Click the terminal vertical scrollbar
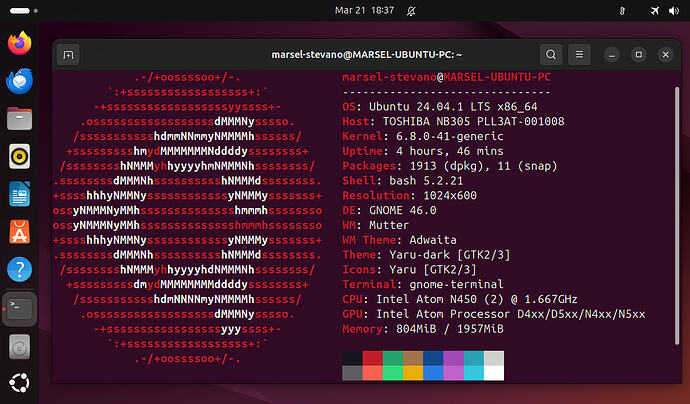The image size is (690, 404). 677,216
